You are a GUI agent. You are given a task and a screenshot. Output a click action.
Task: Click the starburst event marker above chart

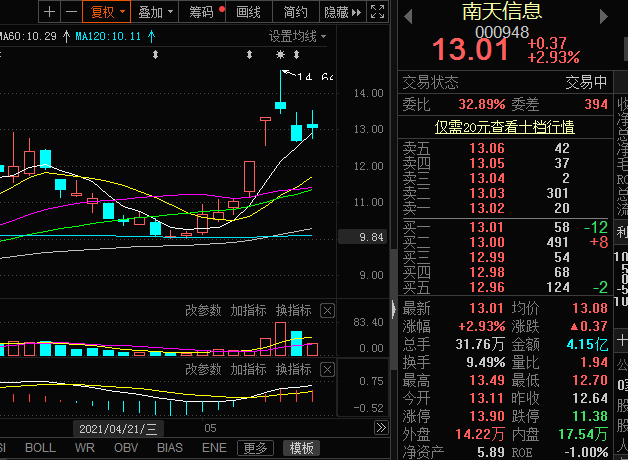[280, 54]
